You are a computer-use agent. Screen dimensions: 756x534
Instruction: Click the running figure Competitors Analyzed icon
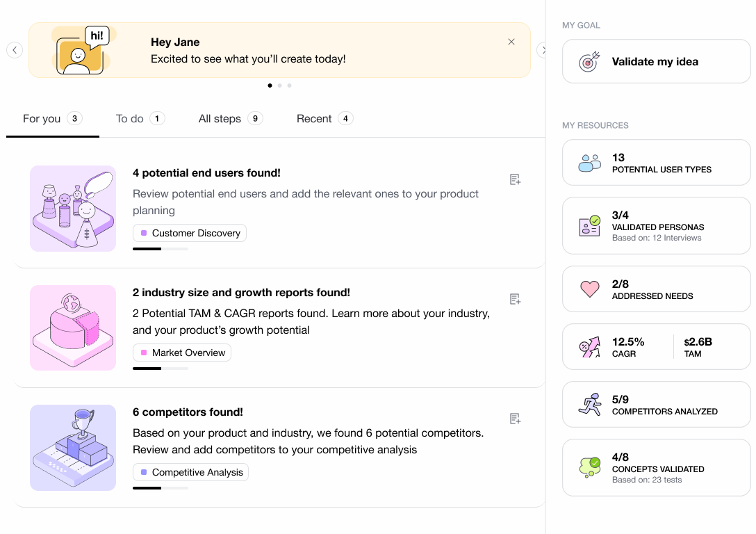pyautogui.click(x=589, y=405)
